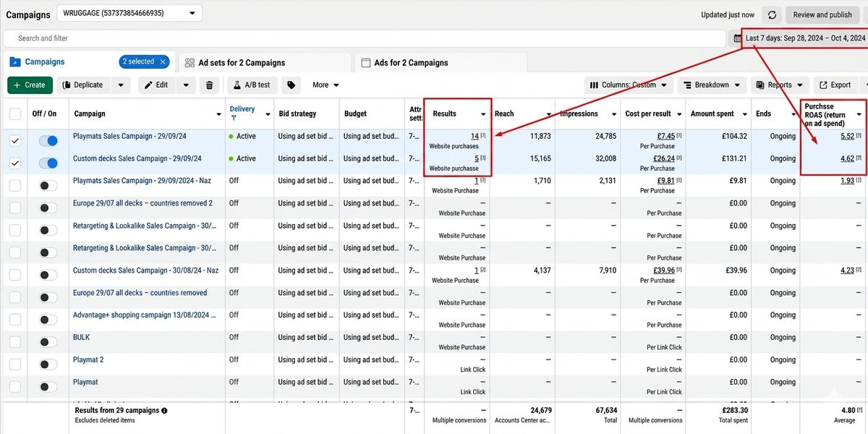
Task: Click the tag label icon
Action: click(291, 85)
